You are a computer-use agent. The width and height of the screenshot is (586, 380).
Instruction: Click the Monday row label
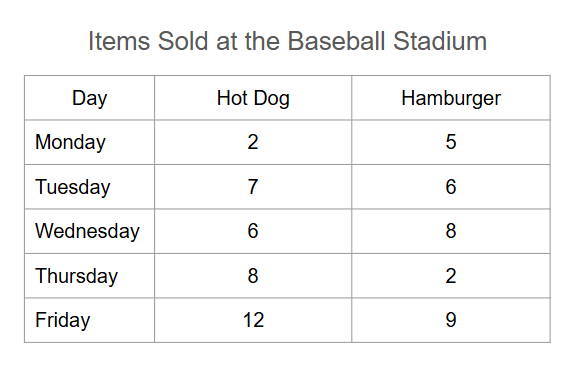70,142
